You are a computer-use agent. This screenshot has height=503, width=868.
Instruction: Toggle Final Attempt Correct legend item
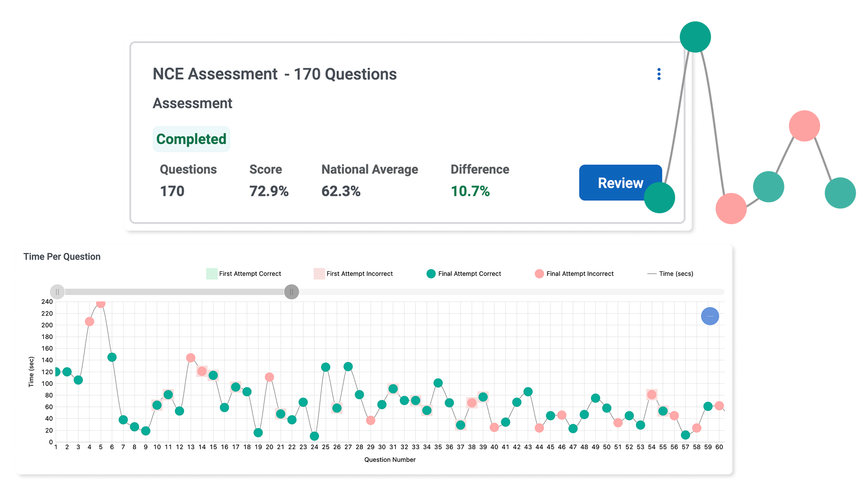pos(464,274)
